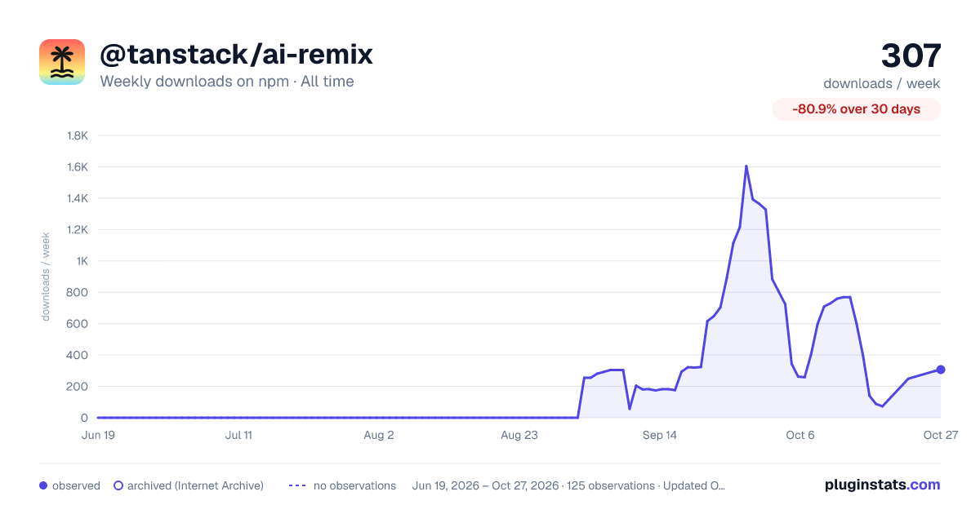Click the dashed 'no observations' legend line
Screen dimensions: 980x514
pyautogui.click(x=297, y=485)
